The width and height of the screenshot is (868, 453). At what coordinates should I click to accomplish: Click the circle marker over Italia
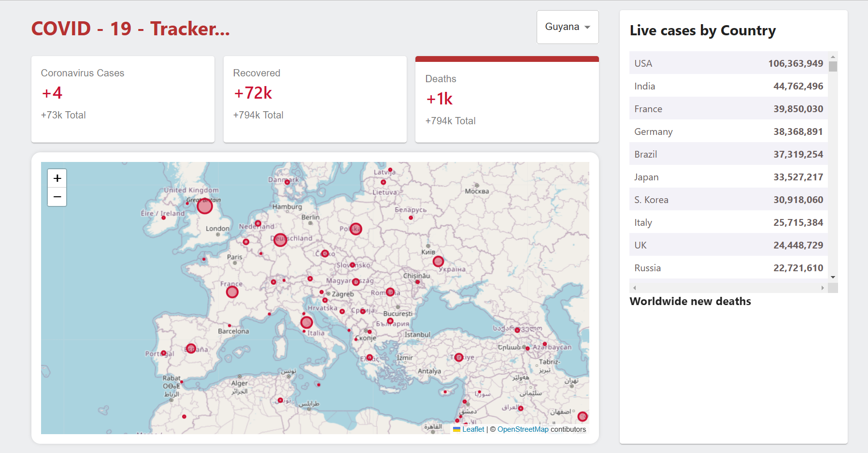tap(307, 322)
